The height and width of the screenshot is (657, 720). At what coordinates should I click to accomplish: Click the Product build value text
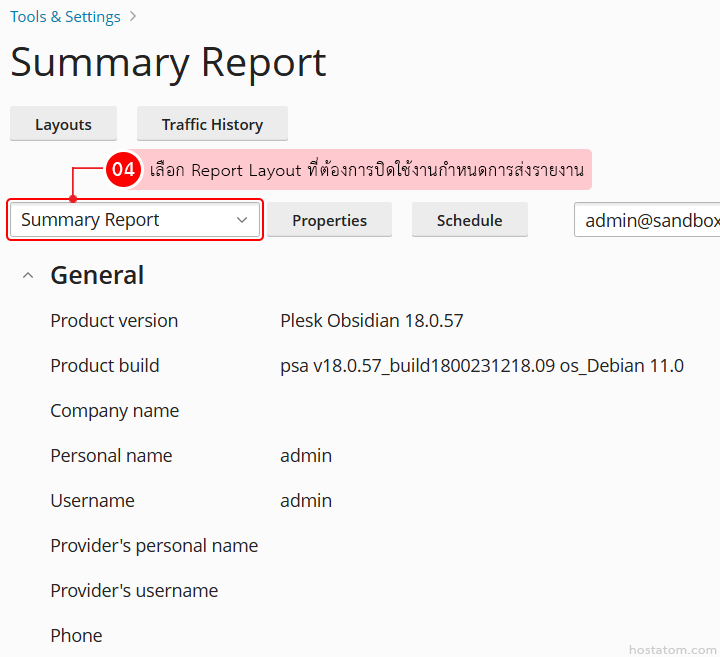481,366
